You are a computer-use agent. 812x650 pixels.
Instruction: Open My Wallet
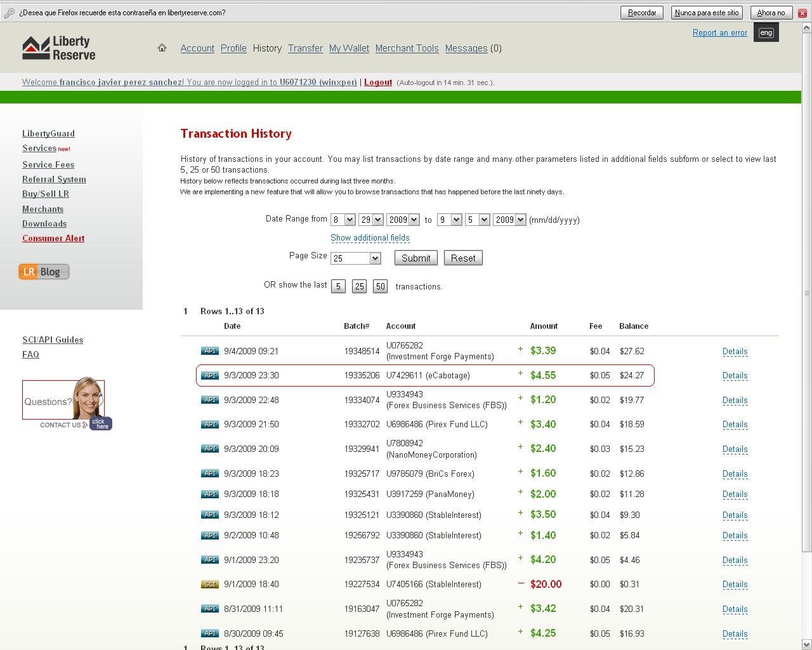(x=349, y=48)
